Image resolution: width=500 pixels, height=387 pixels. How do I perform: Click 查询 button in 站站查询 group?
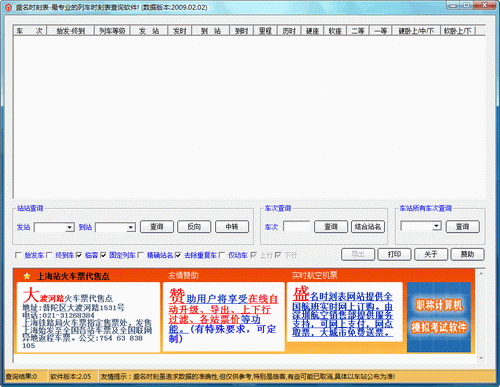[157, 227]
